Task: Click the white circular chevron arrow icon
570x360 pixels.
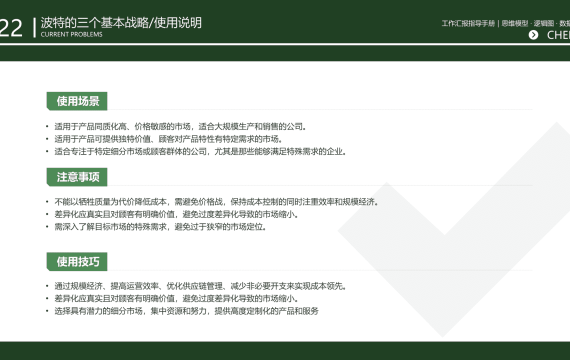Action: (533, 35)
